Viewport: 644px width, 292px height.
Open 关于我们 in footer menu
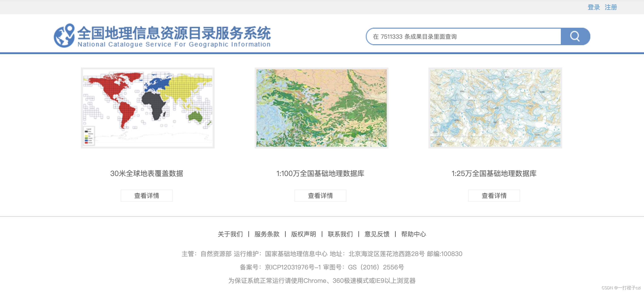pyautogui.click(x=230, y=234)
